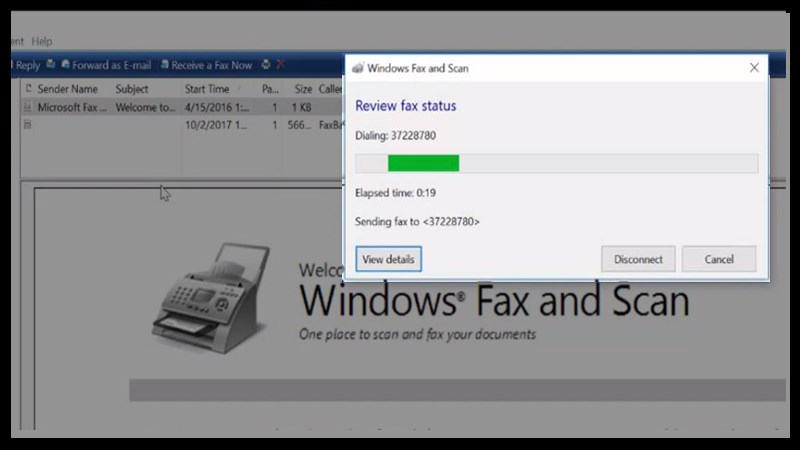Screen dimensions: 800x450
Task: Click the 'Dialing: 37228780' text
Action: pyautogui.click(x=395, y=136)
